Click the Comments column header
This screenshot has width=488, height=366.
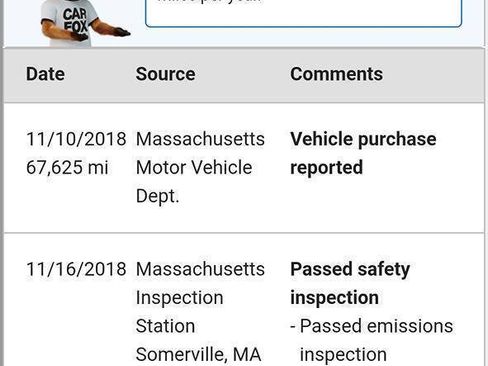[336, 74]
